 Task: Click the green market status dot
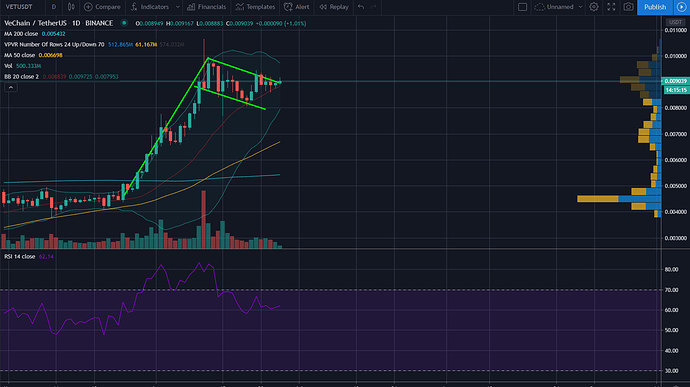(124, 23)
